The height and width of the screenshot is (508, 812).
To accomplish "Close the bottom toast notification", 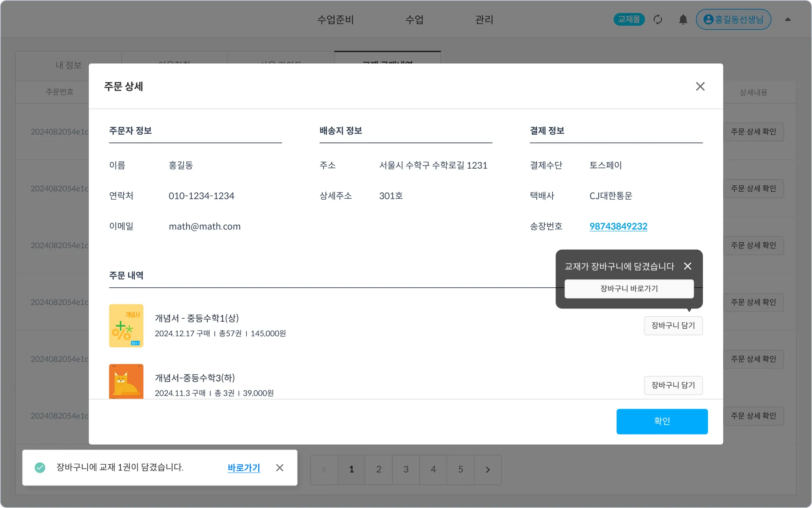I will [x=280, y=468].
